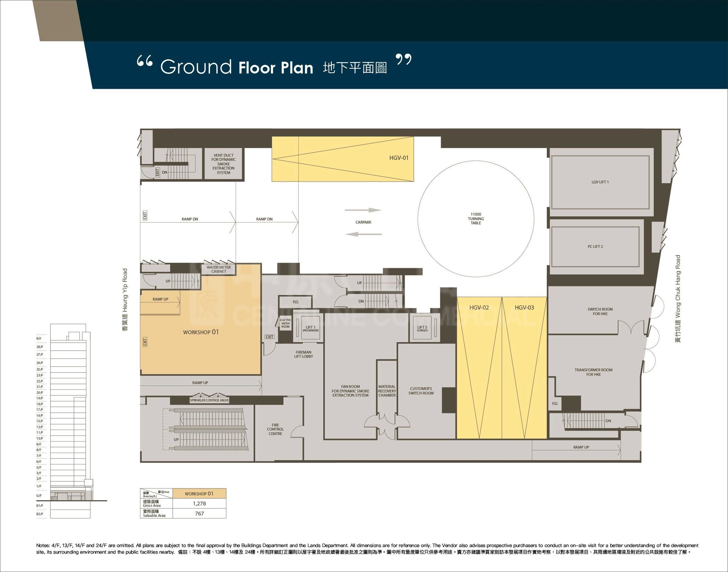Select the 'LGV LIFT 1' label

coord(600,182)
